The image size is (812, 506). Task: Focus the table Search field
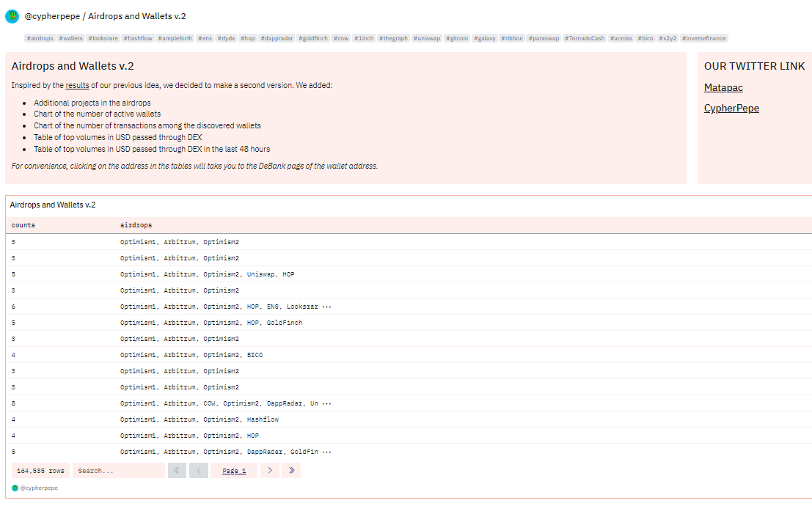coord(118,471)
